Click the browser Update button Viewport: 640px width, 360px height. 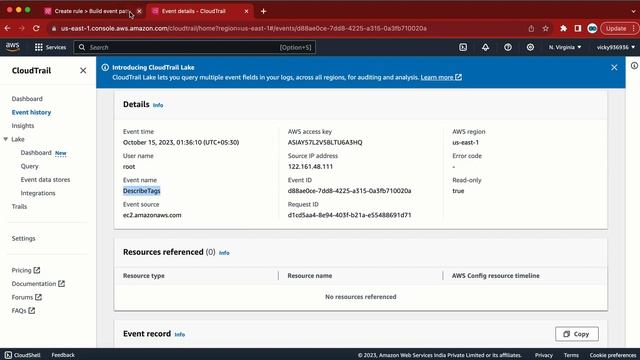pos(620,28)
